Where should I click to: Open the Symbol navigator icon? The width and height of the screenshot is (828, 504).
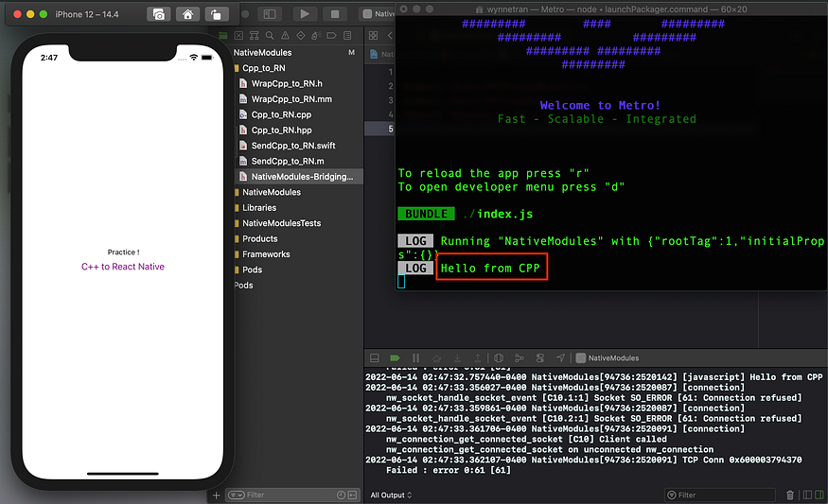point(254,35)
